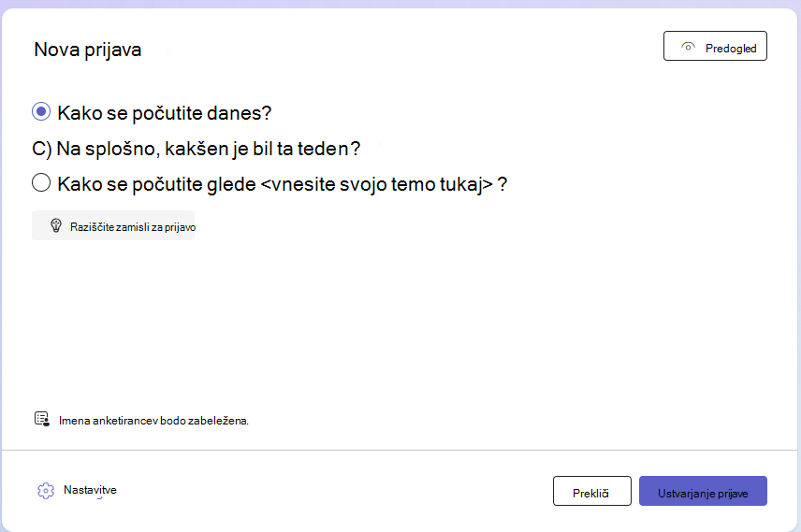Click '<vnesite svojo temo tukaj>' question text
This screenshot has height=532, width=801.
point(377,184)
